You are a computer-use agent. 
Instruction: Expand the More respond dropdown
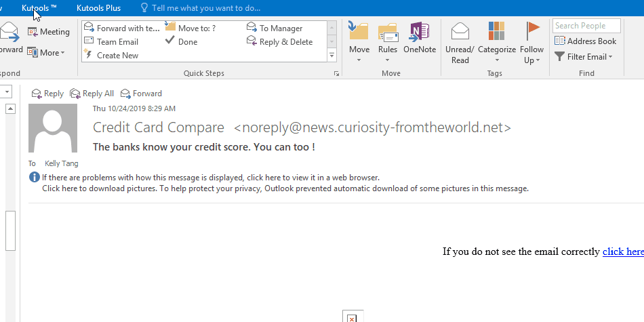point(46,53)
